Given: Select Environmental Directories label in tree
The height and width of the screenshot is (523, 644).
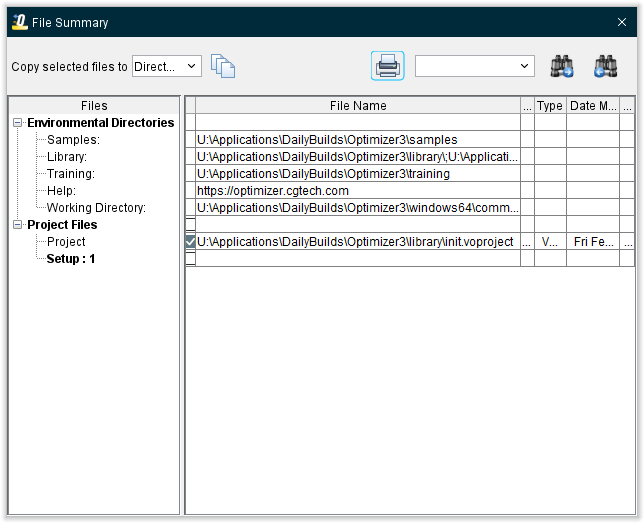Looking at the screenshot, I should pyautogui.click(x=101, y=122).
